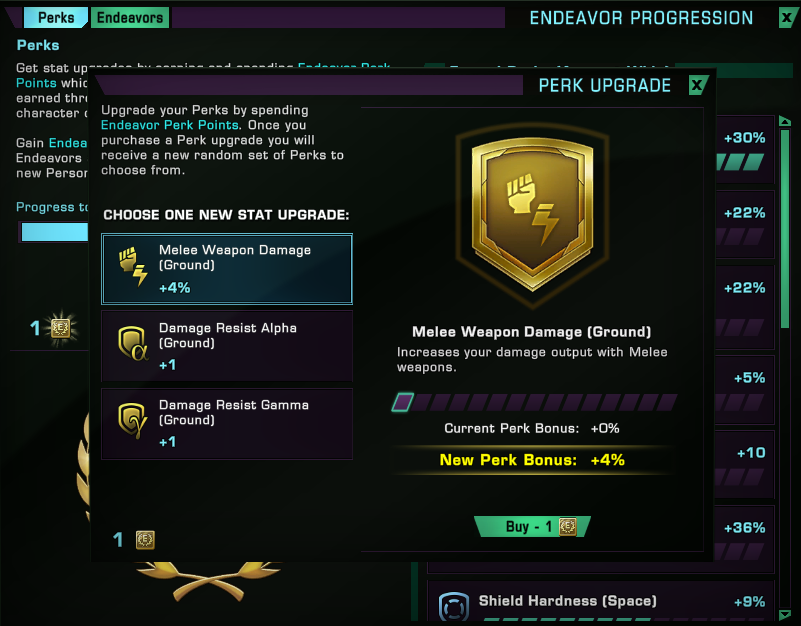Open the Endeavors tab
Image resolution: width=801 pixels, height=626 pixels.
click(x=130, y=18)
